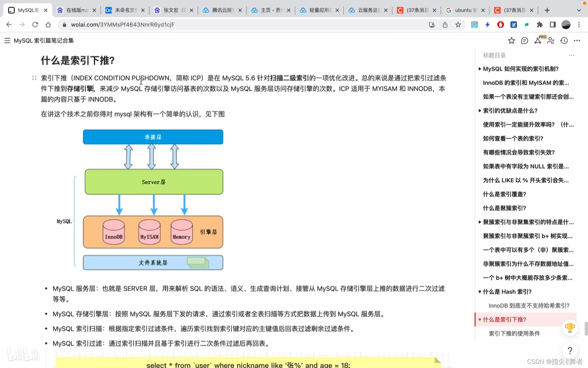The height and width of the screenshot is (368, 588).
Task: Click the page vertical scrollbar thumb
Action: point(586,328)
